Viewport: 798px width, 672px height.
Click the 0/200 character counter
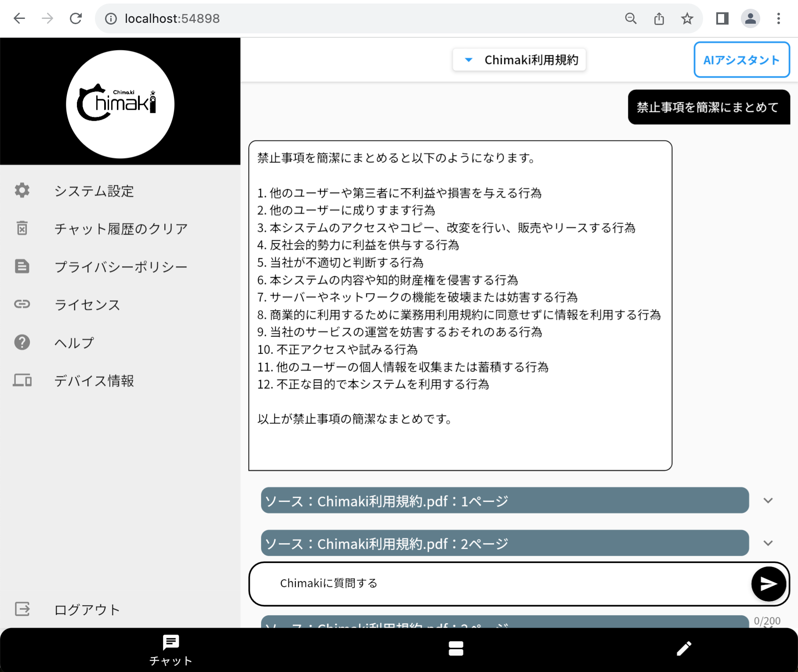(x=767, y=621)
